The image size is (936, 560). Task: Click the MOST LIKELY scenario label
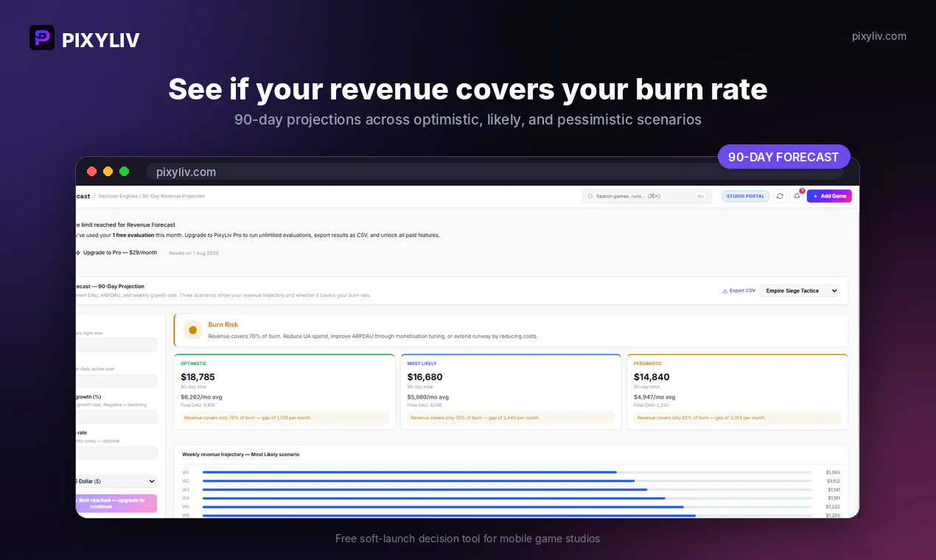click(422, 363)
